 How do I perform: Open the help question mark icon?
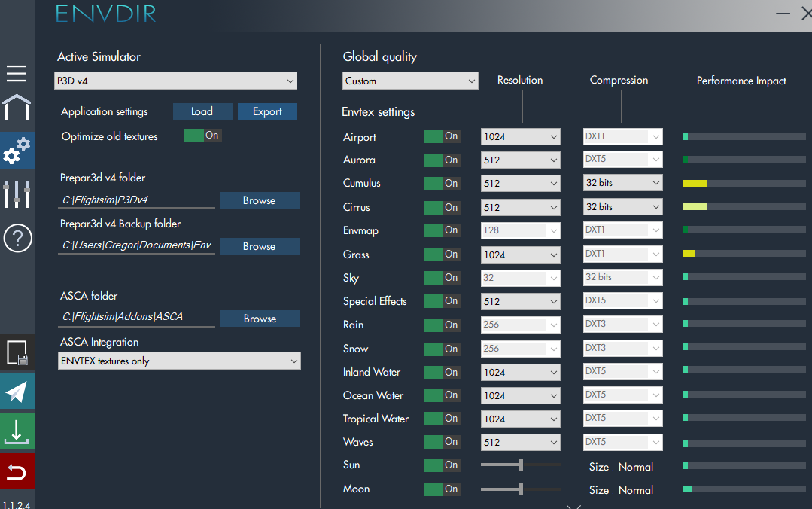coord(17,239)
